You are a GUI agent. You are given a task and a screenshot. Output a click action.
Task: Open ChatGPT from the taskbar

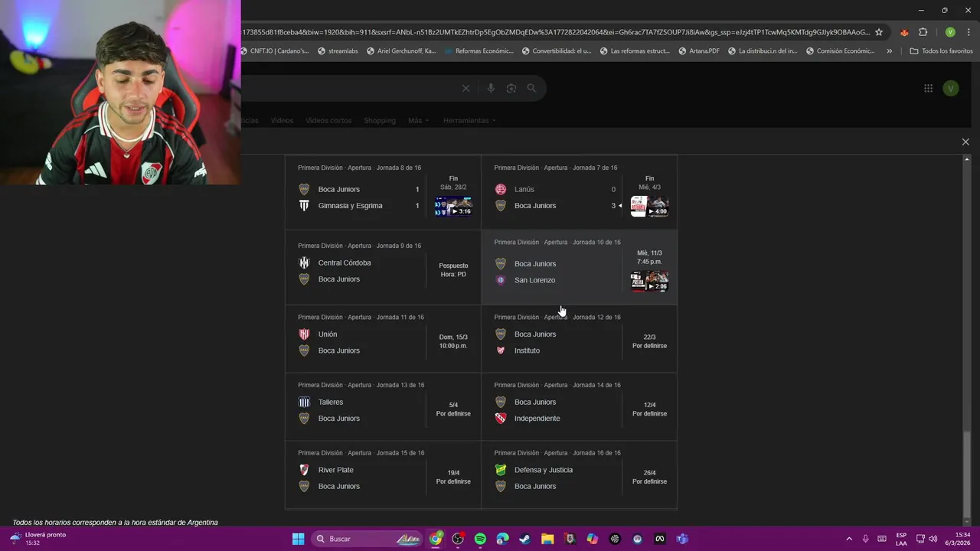[615, 539]
